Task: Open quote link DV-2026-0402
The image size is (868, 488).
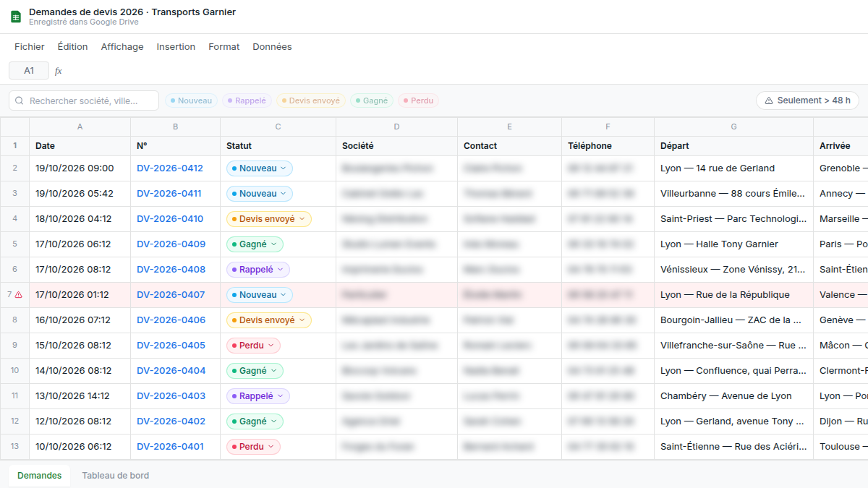Action: coord(171,421)
